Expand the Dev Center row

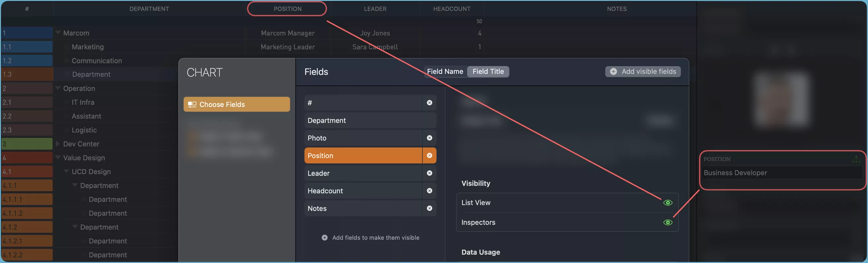point(58,144)
